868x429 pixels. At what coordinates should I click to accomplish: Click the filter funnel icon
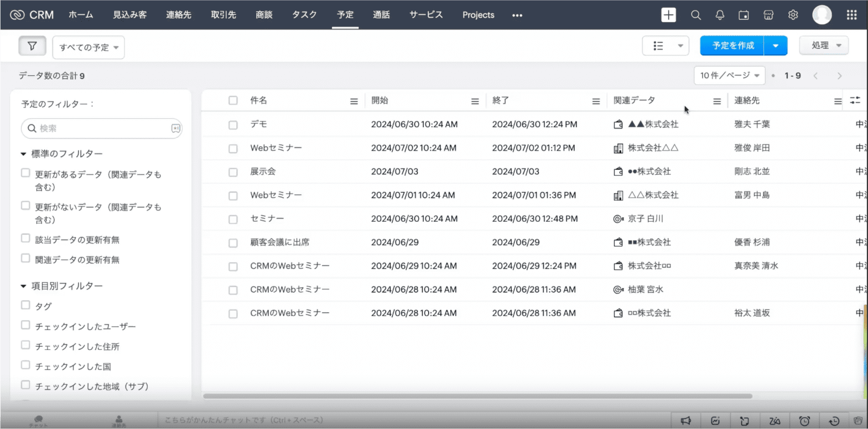(32, 46)
